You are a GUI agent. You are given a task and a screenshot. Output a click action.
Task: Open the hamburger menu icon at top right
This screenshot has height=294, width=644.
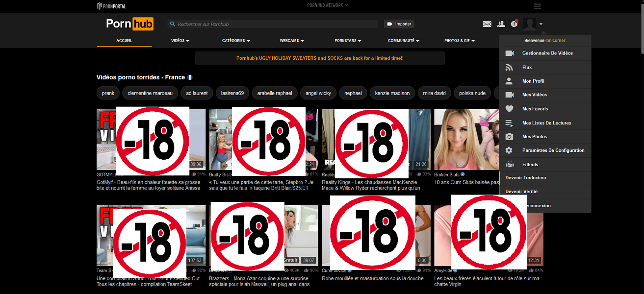coord(538,6)
